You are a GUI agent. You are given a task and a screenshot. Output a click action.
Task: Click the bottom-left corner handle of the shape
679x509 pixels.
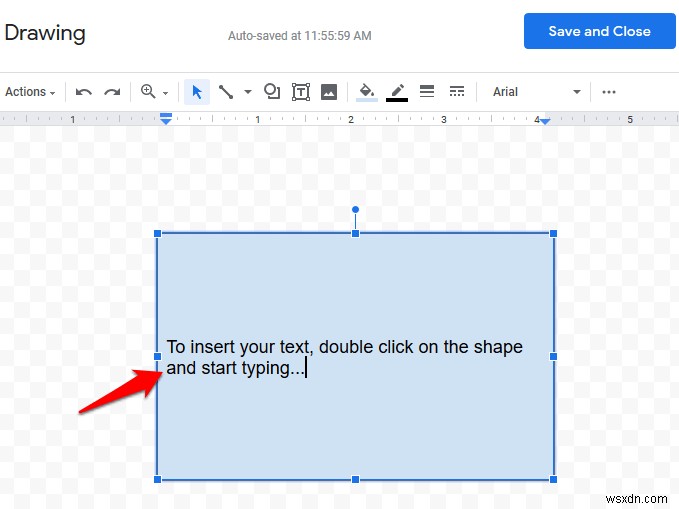click(x=158, y=480)
